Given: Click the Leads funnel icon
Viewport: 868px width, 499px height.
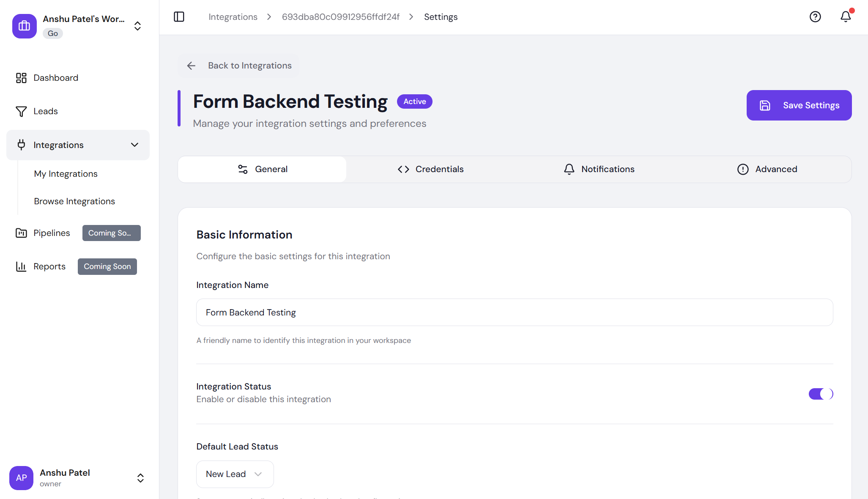Looking at the screenshot, I should [x=21, y=111].
